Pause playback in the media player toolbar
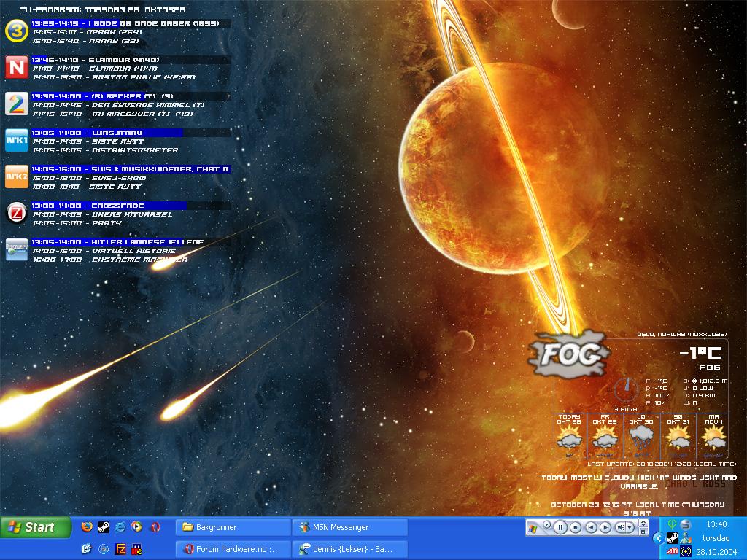Image resolution: width=747 pixels, height=560 pixels. point(561,528)
